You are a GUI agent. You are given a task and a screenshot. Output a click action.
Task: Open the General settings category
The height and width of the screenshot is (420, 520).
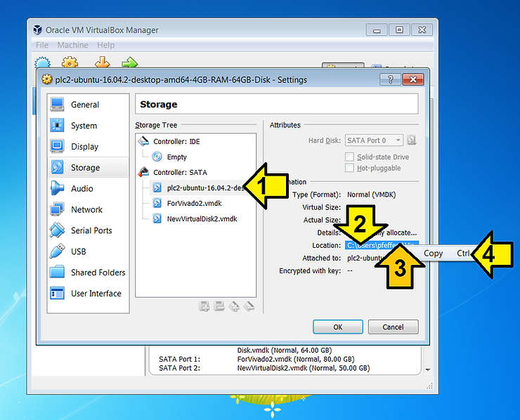click(84, 105)
